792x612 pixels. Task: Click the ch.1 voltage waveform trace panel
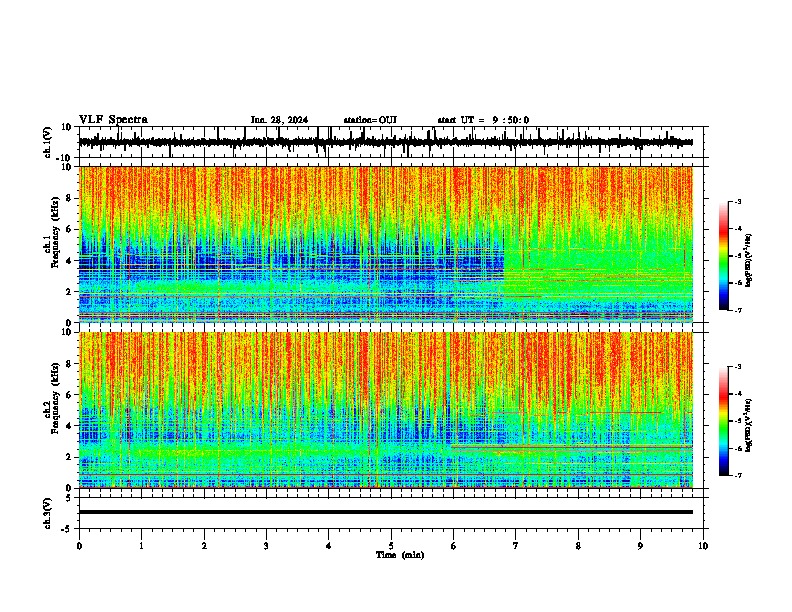tap(391, 142)
